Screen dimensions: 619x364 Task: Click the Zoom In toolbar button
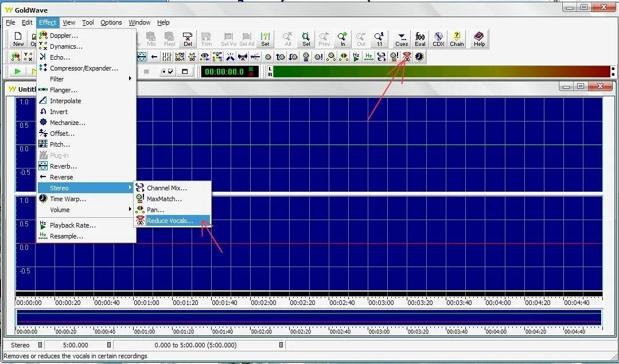342,39
